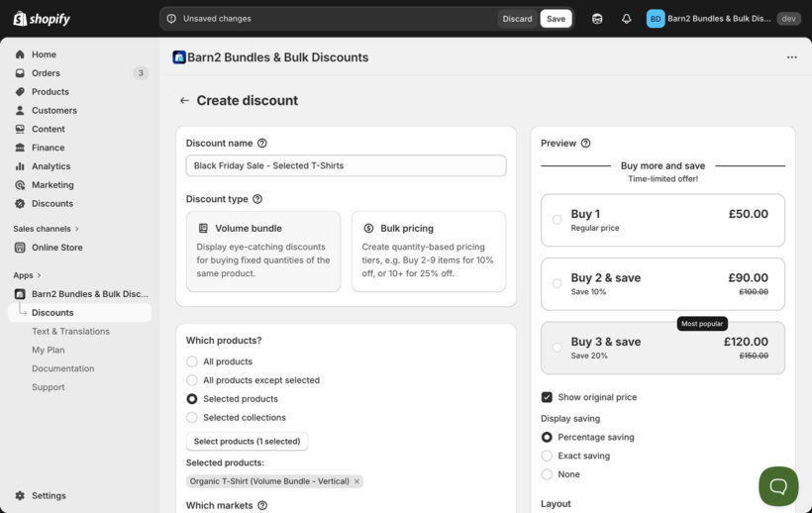
Task: Click the help icon next to Preview
Action: click(585, 143)
